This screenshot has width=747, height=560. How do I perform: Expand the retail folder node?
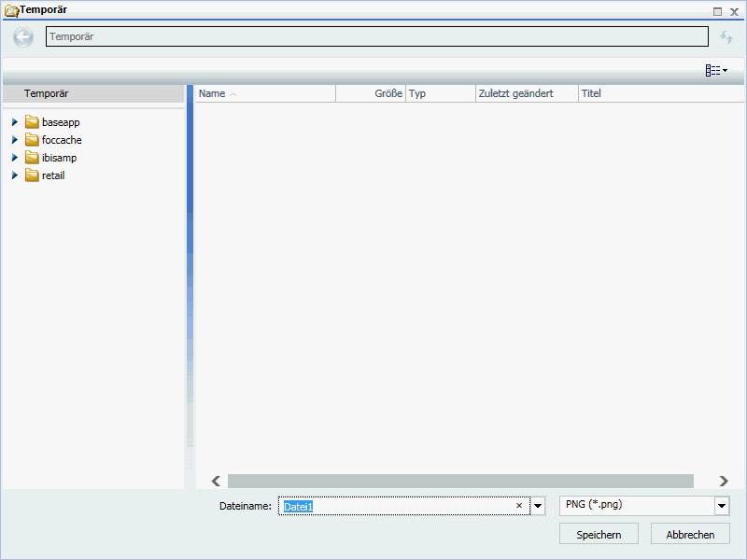(15, 175)
